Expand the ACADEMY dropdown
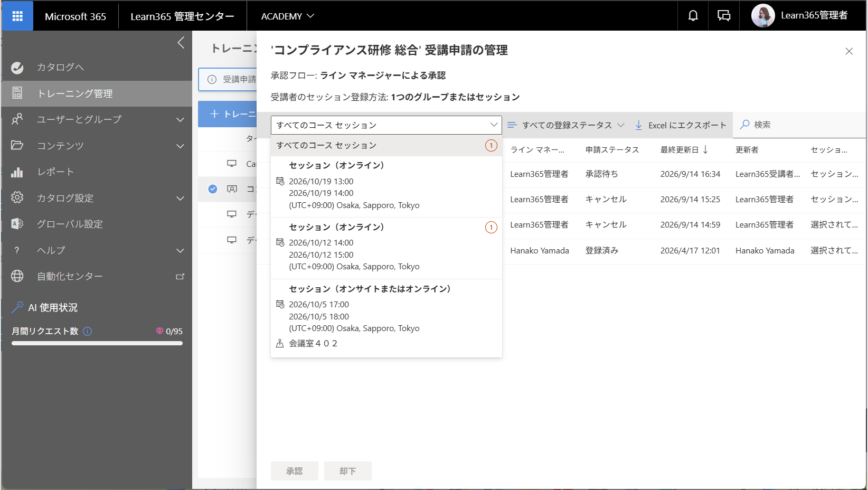This screenshot has height=490, width=868. (x=288, y=16)
